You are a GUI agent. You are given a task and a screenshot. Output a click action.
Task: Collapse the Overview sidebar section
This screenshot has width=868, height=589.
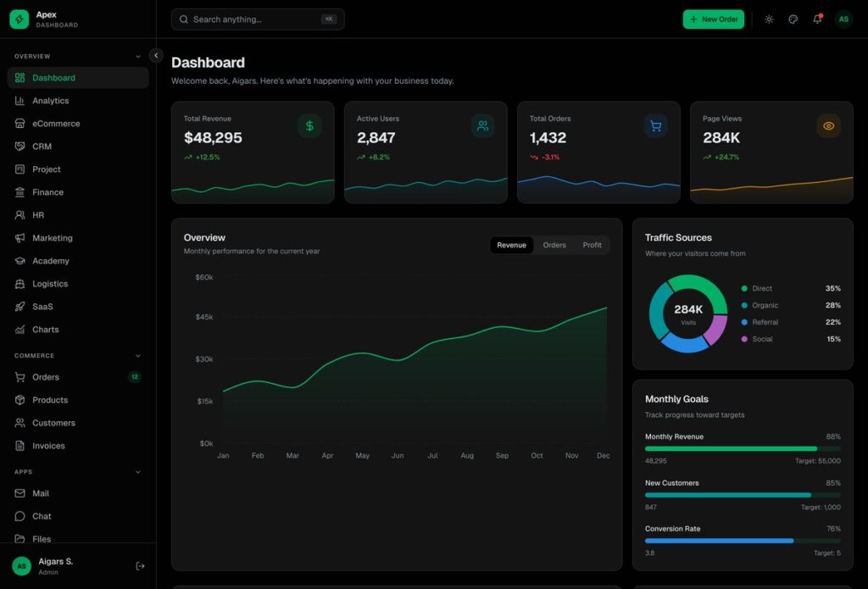pos(138,57)
